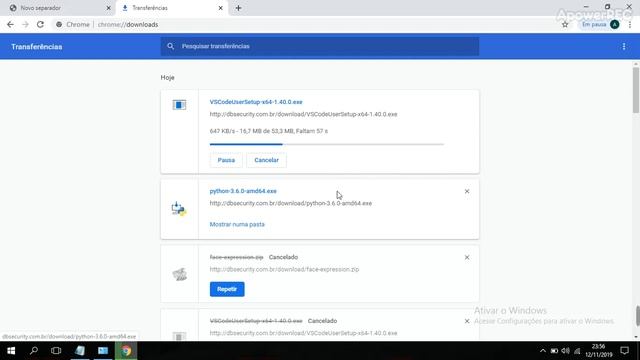
Task: Close the Novo separador tab
Action: (108, 8)
